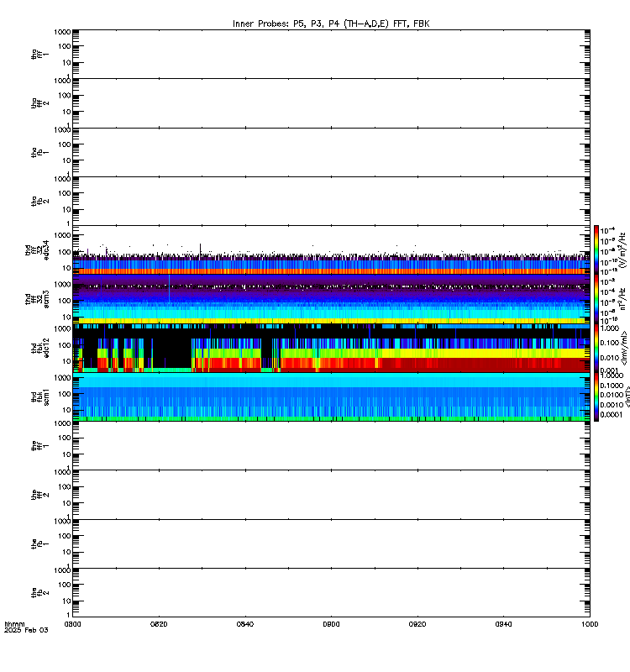Click inside the thd fbk edc12 spectrogram panel

(x=331, y=348)
